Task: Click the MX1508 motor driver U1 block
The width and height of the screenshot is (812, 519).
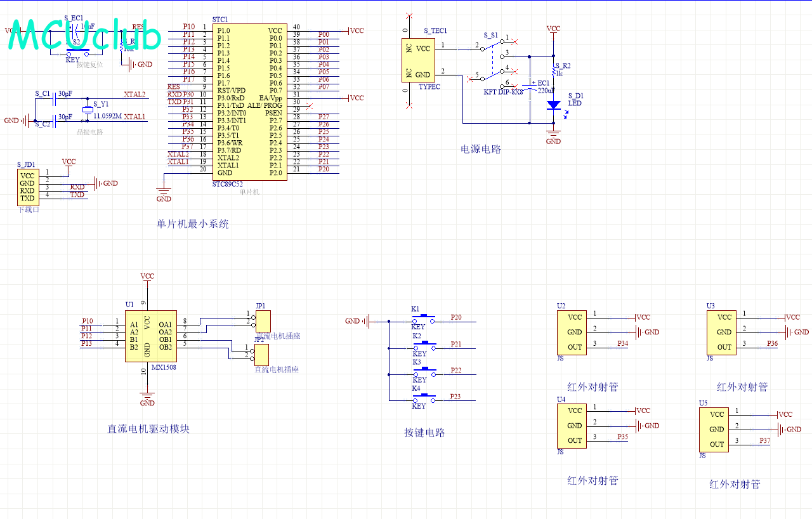Action: coord(150,335)
